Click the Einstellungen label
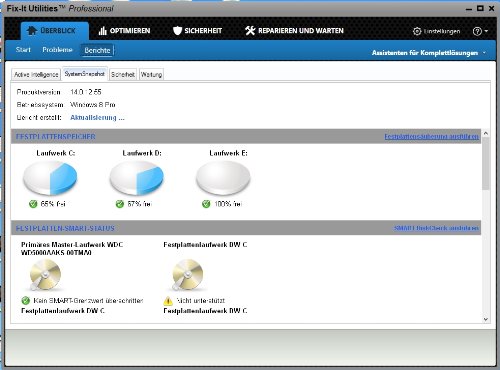 [x=442, y=31]
